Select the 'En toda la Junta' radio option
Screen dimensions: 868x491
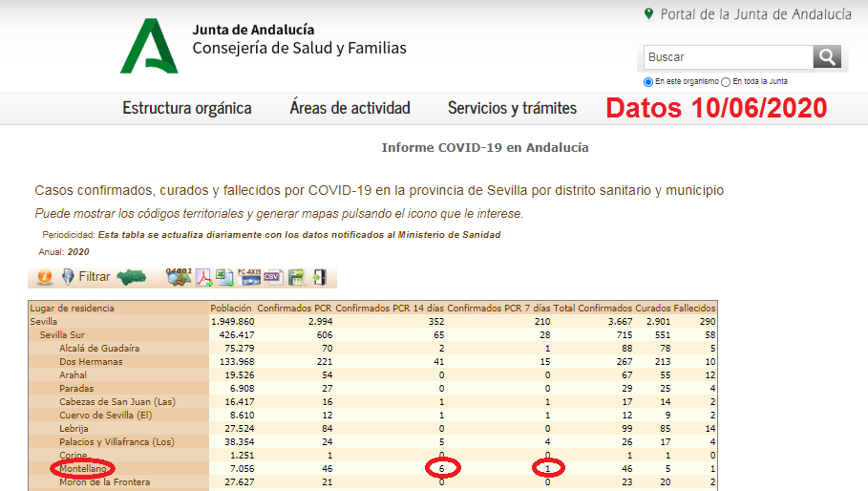(726, 82)
